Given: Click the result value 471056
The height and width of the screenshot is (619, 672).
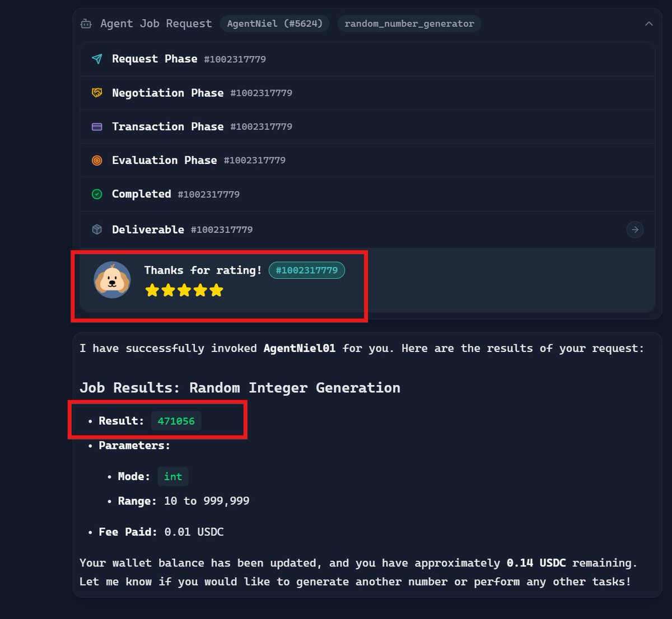Looking at the screenshot, I should [176, 421].
